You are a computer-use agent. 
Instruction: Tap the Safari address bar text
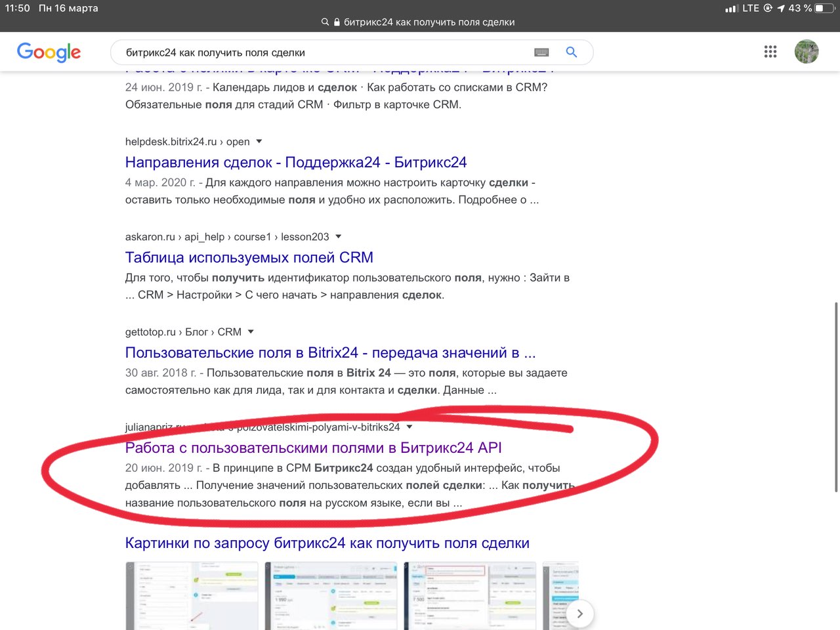coord(429,22)
